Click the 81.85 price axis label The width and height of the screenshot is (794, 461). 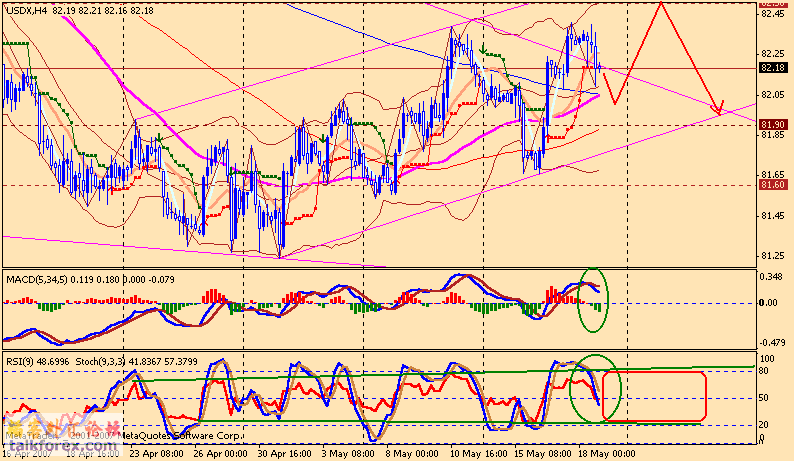(x=772, y=135)
